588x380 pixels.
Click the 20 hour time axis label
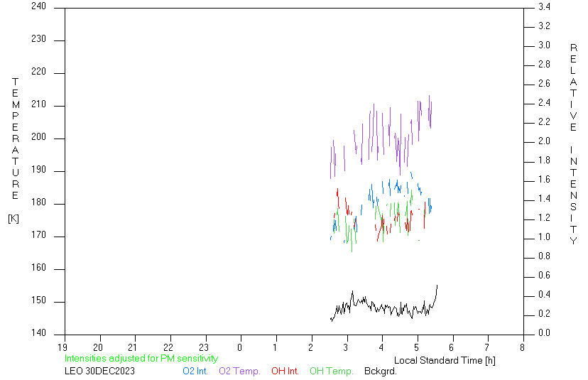(98, 347)
